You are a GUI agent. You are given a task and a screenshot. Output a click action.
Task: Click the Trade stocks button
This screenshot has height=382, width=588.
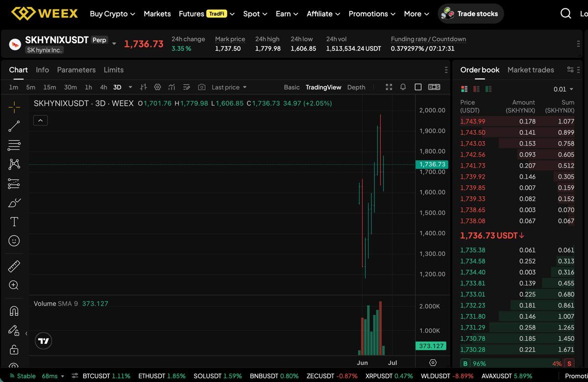pyautogui.click(x=470, y=14)
